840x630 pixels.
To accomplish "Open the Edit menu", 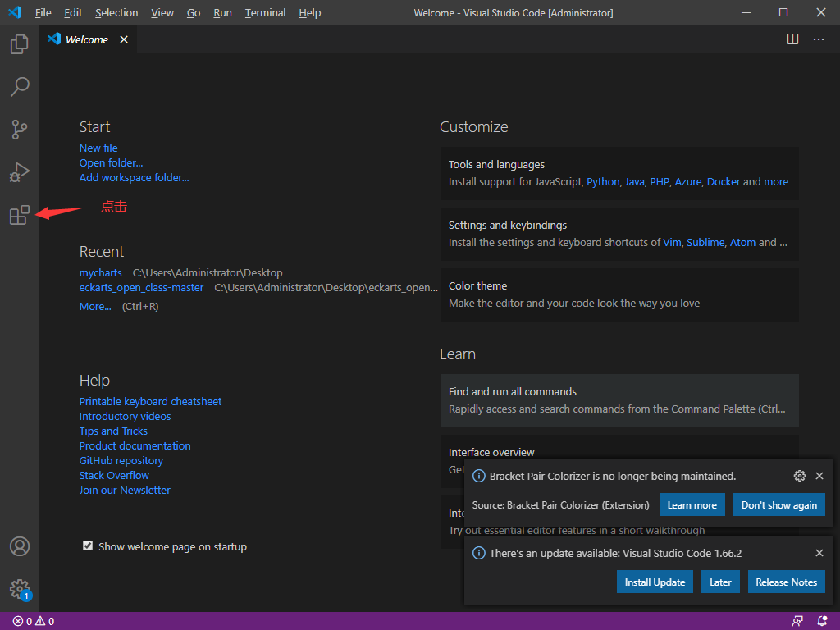I will pyautogui.click(x=73, y=13).
